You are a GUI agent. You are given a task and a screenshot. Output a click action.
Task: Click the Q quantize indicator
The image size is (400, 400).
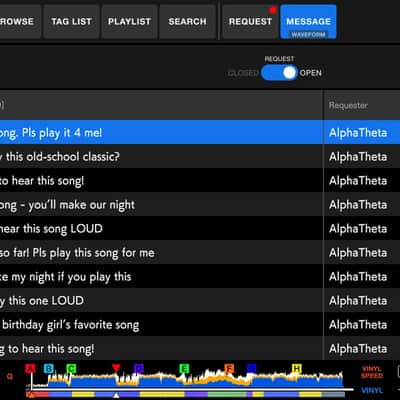click(10, 377)
